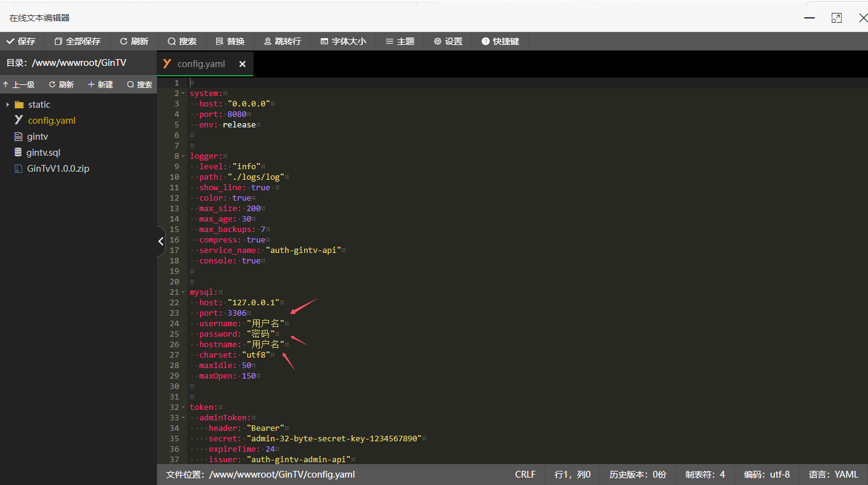Change 语言 YAML language mode
This screenshot has height=485, width=868.
coord(834,475)
